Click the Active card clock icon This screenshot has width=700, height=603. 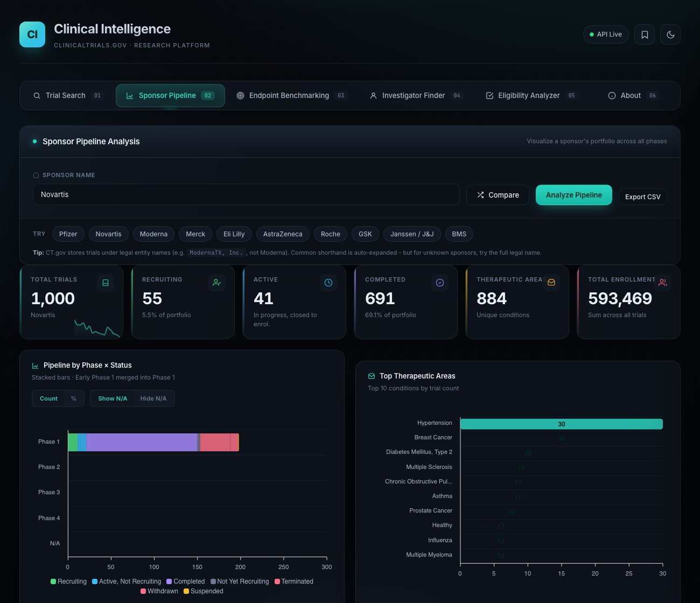pyautogui.click(x=328, y=283)
